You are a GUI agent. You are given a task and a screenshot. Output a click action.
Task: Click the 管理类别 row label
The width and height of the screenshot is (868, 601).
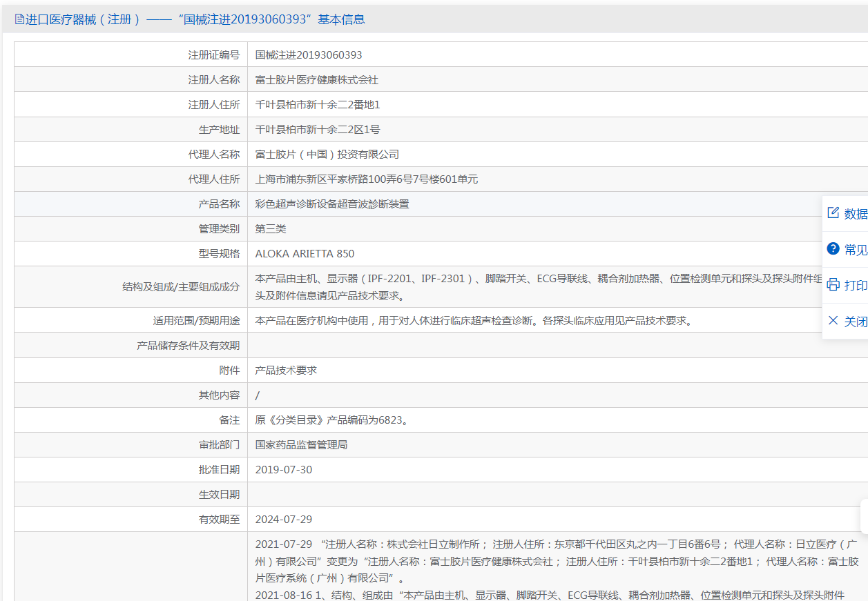coord(220,229)
